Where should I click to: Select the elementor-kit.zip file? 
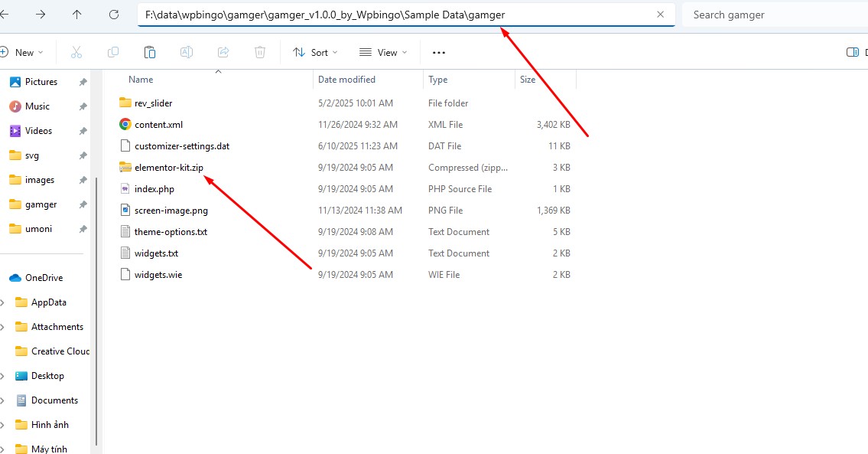168,168
